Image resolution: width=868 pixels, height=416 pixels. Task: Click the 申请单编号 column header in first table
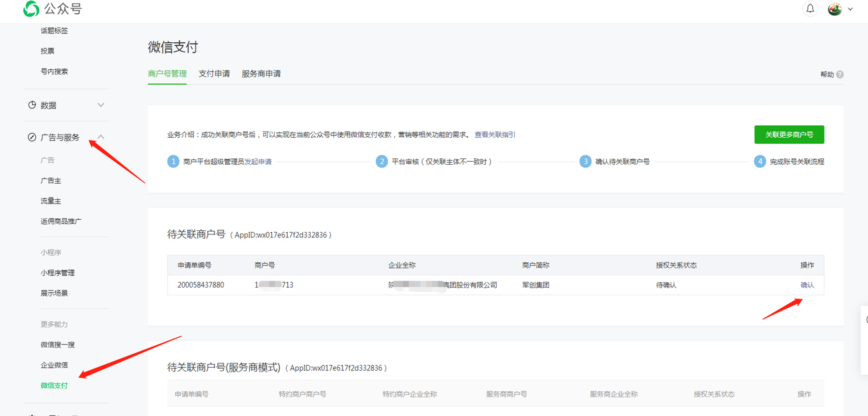[195, 265]
